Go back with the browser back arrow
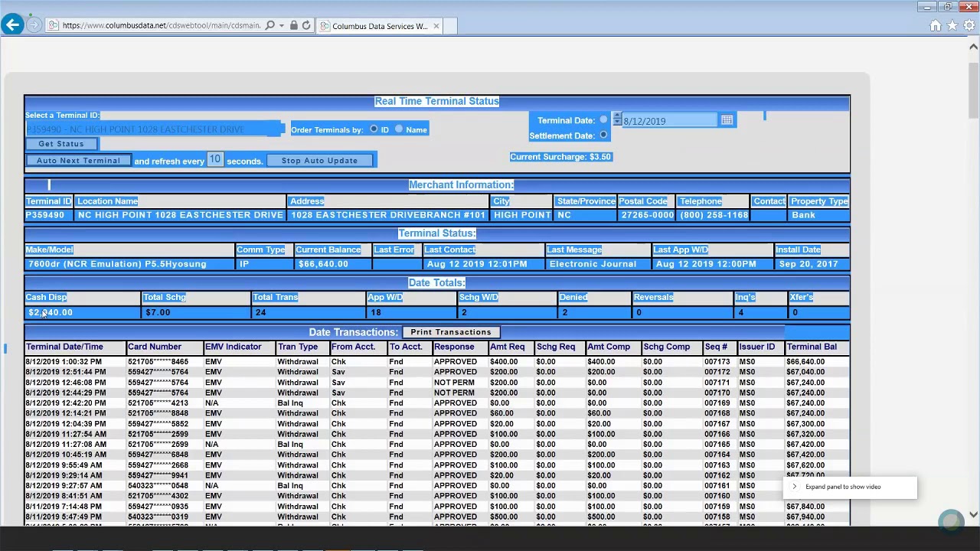980x551 pixels. [12, 25]
